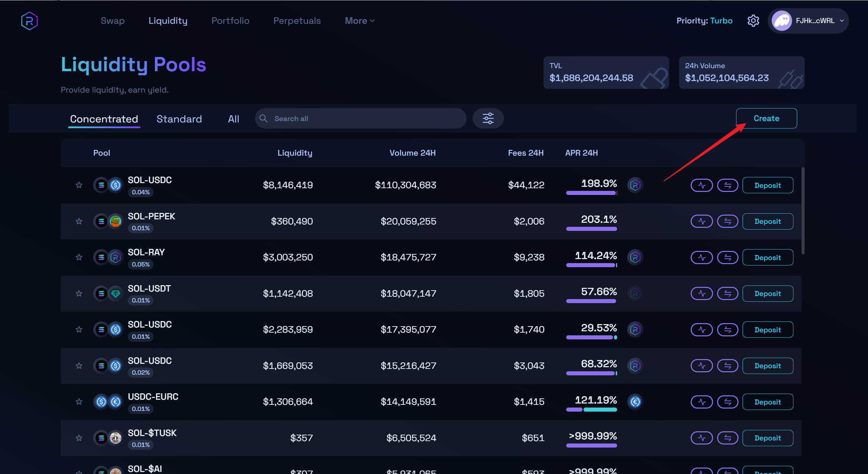The height and width of the screenshot is (474, 868).
Task: Open Priority: Turbo fee selector
Action: [x=704, y=21]
